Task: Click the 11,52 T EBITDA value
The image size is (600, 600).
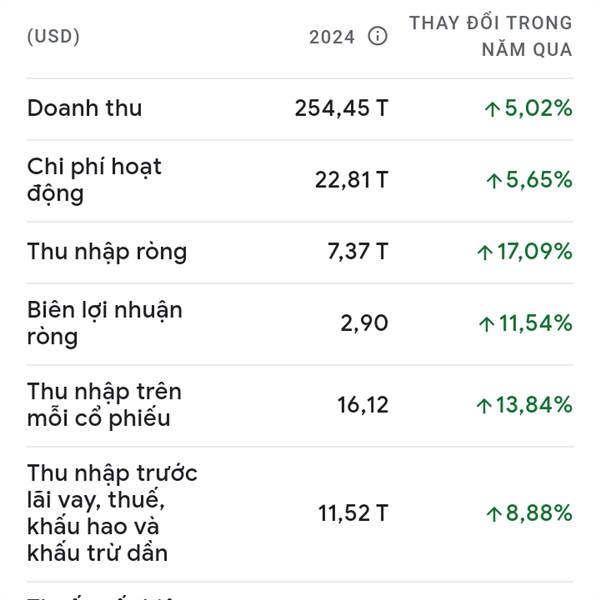Action: (x=353, y=513)
